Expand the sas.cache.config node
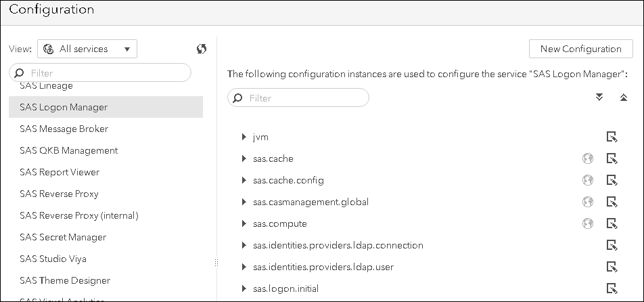Image resolution: width=644 pixels, height=302 pixels. 244,181
